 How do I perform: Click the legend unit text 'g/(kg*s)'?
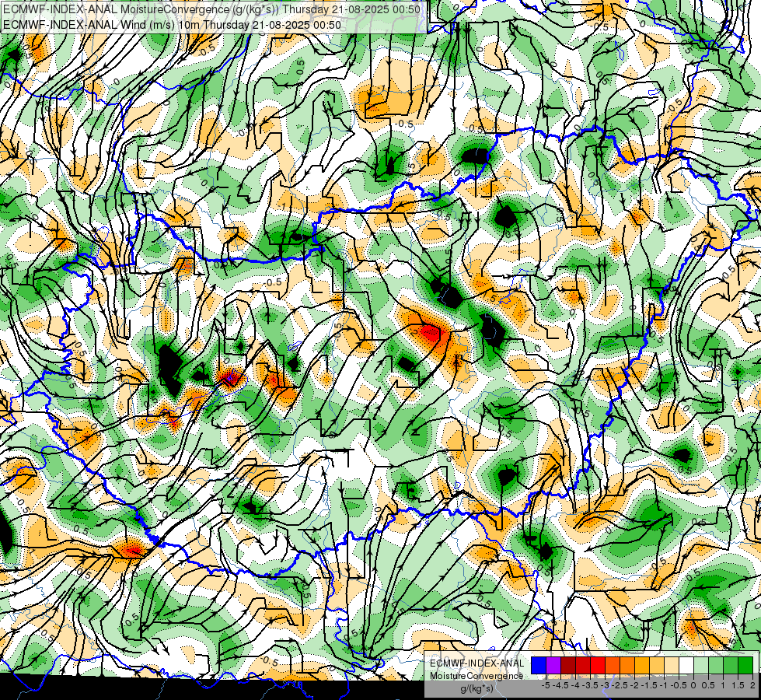coord(476,688)
